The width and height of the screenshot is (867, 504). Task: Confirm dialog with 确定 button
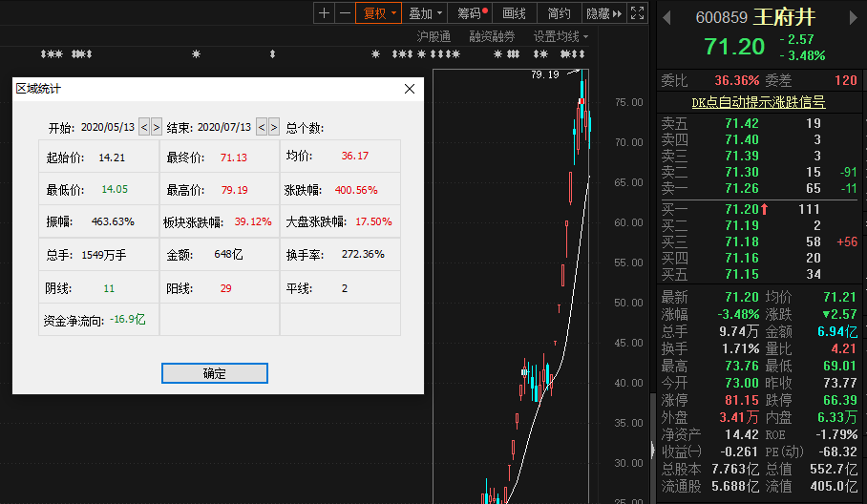(x=215, y=373)
